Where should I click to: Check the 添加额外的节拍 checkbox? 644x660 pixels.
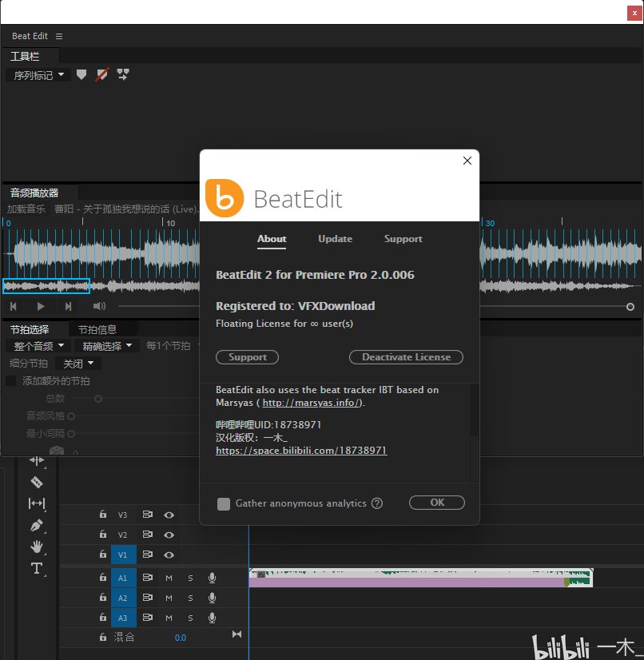(x=11, y=381)
